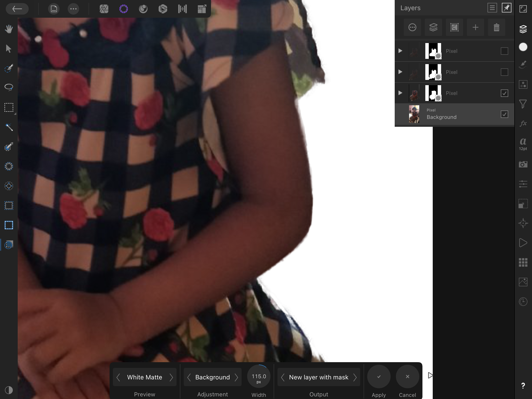Image resolution: width=532 pixels, height=399 pixels.
Task: Show the second Pixel layer checkbox
Action: (x=504, y=72)
